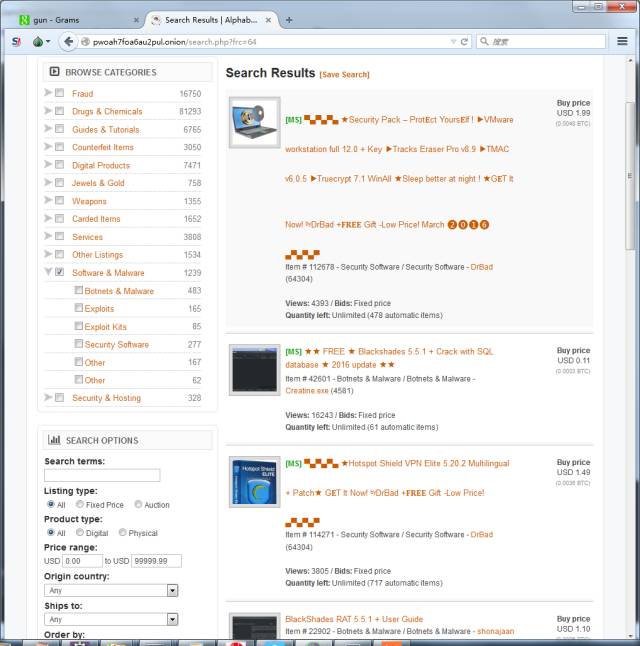The width and height of the screenshot is (640, 646).
Task: Expand the Fraud category arrow
Action: click(x=48, y=93)
